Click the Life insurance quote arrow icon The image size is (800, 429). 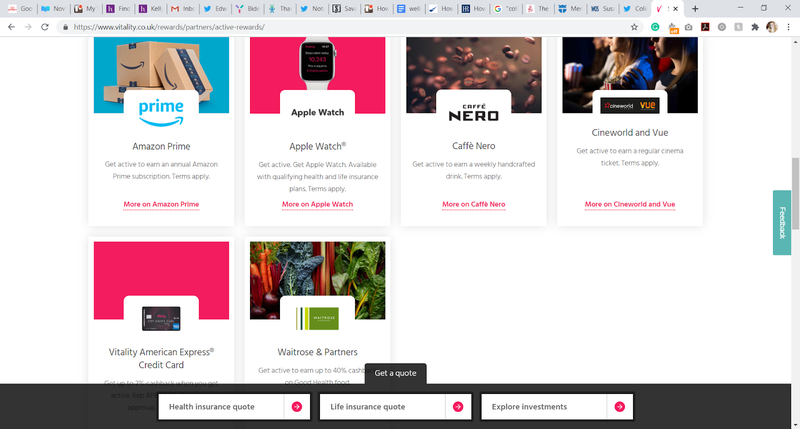click(x=458, y=407)
